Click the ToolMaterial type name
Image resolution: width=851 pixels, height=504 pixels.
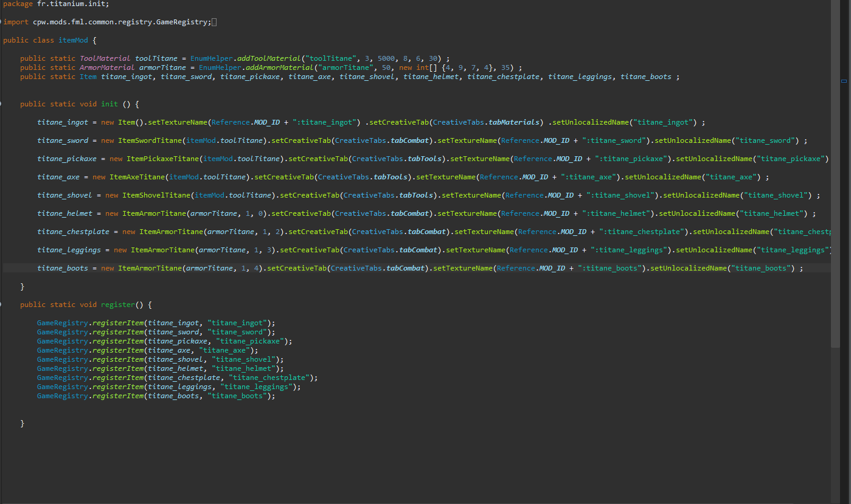[x=105, y=58]
